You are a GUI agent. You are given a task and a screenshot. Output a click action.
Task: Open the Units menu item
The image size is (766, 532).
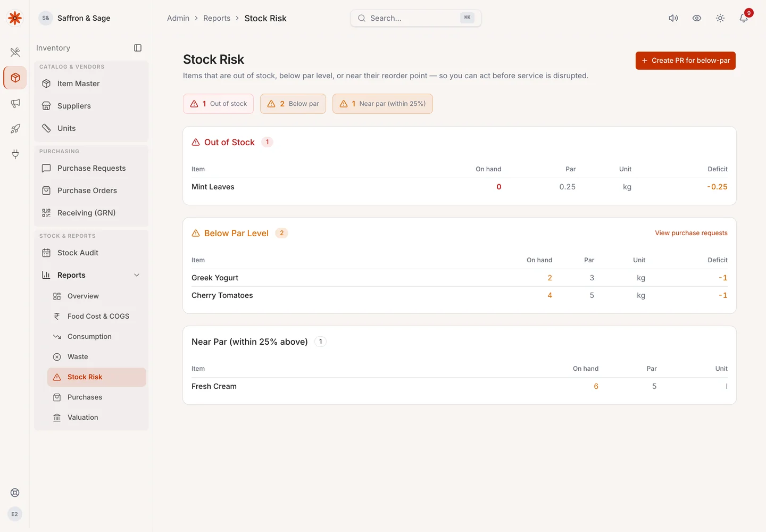91,128
